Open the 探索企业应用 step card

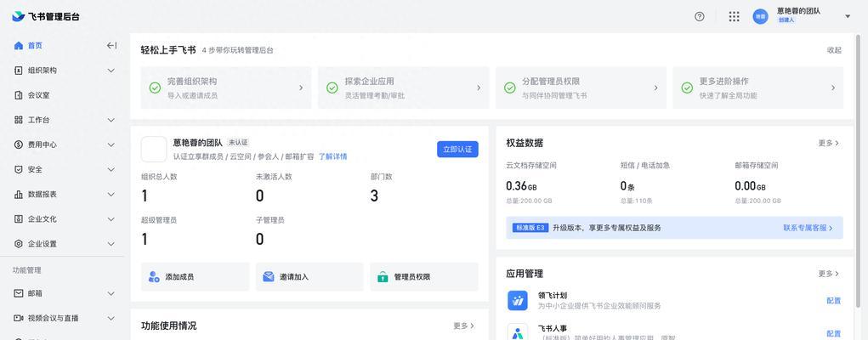click(404, 88)
